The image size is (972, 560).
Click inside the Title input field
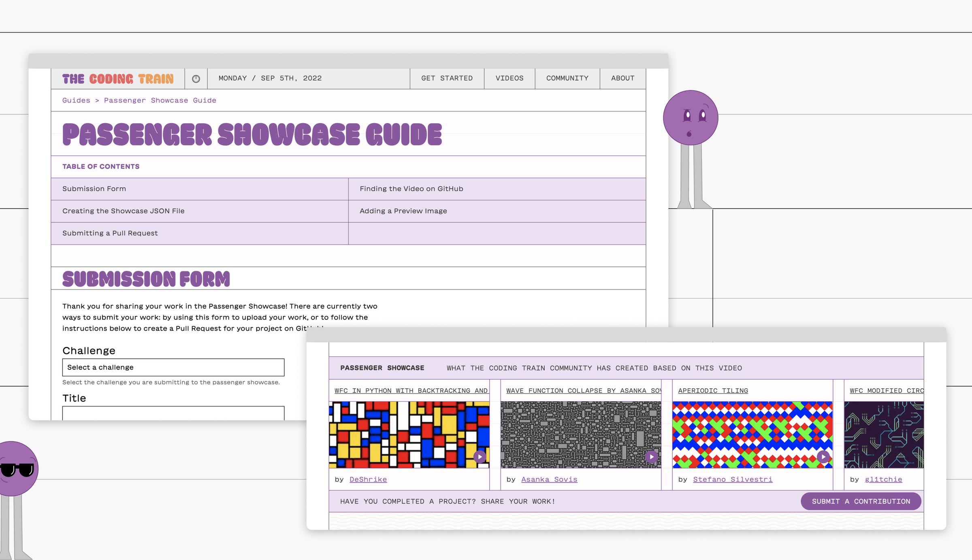pyautogui.click(x=173, y=413)
